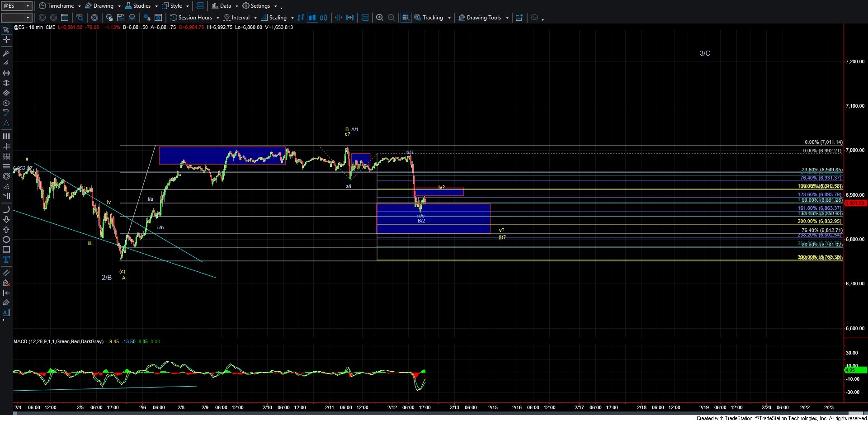Select the rectangle drawing tool
The image size is (868, 421).
pyautogui.click(x=6, y=250)
